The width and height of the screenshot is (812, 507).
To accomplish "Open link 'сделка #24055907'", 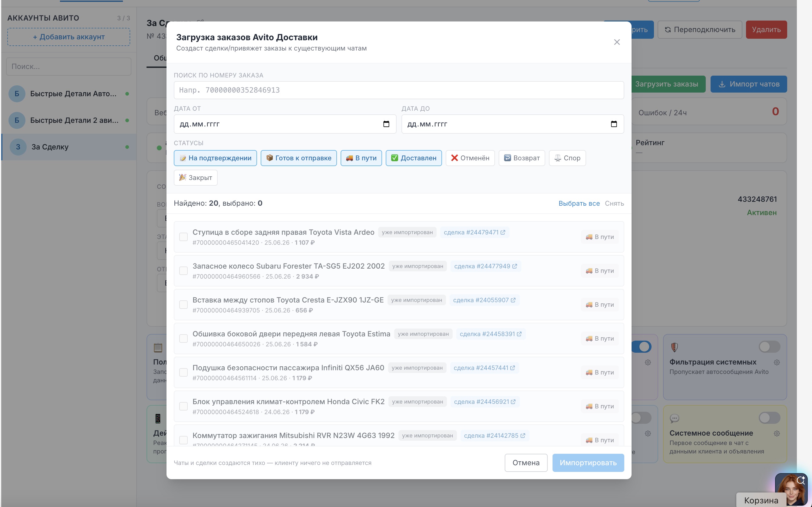I will pos(484,300).
